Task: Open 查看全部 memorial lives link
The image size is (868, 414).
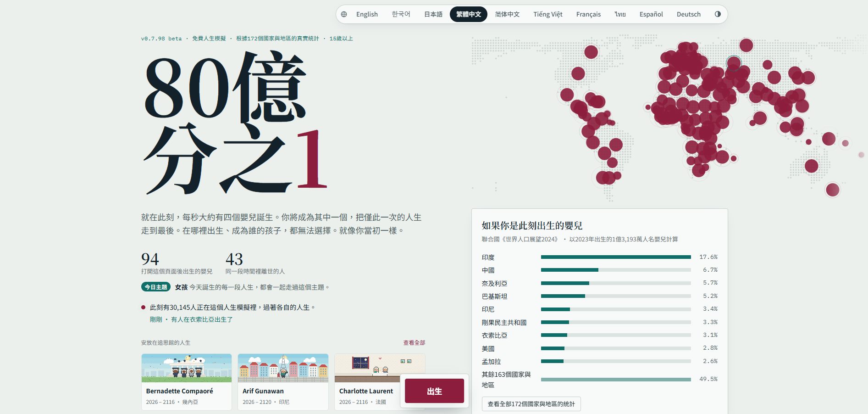Action: [x=414, y=343]
